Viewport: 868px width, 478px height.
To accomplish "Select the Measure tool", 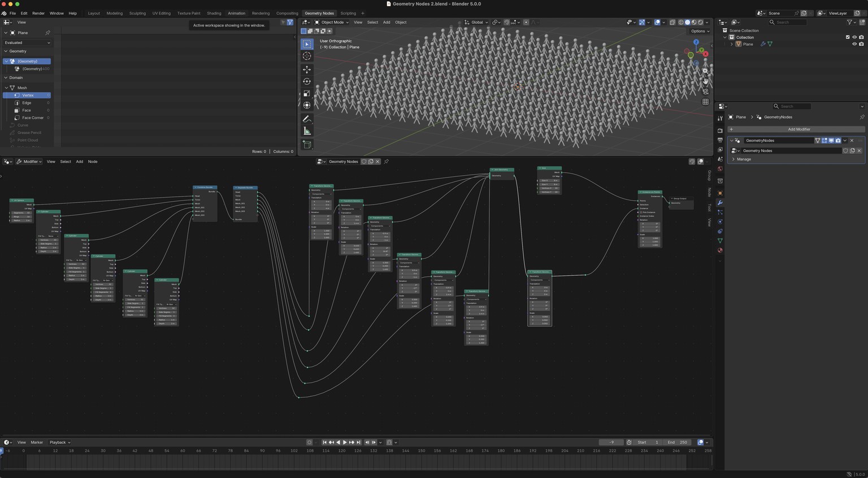I will (307, 131).
